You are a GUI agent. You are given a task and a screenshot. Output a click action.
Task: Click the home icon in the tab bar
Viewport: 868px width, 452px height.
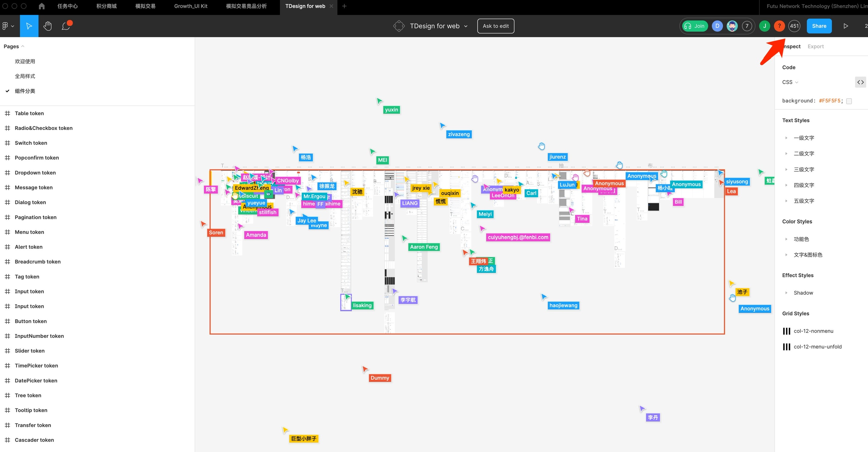coord(42,6)
